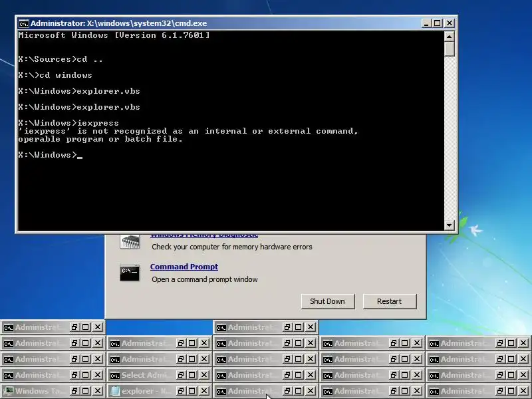
Task: Click the Shut Down button
Action: pyautogui.click(x=328, y=301)
